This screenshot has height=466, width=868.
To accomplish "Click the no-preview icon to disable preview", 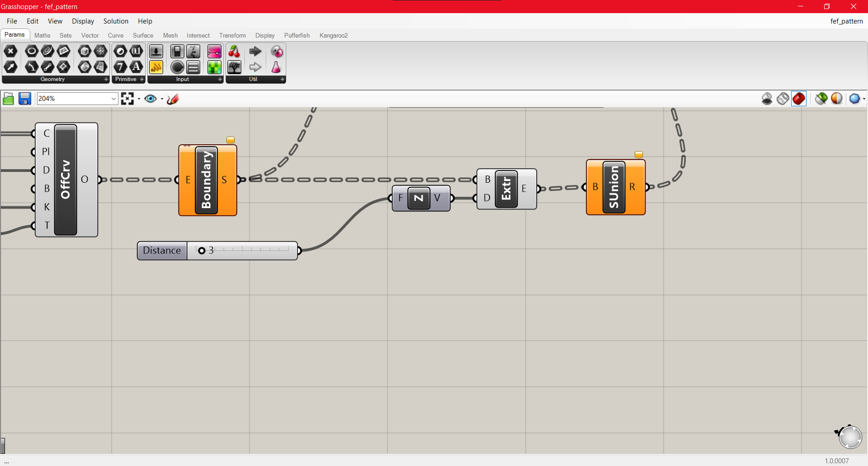I will point(767,99).
